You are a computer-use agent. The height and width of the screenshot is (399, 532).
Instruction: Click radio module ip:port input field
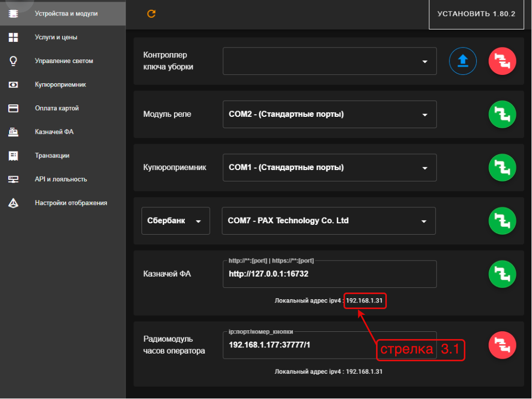(x=330, y=345)
